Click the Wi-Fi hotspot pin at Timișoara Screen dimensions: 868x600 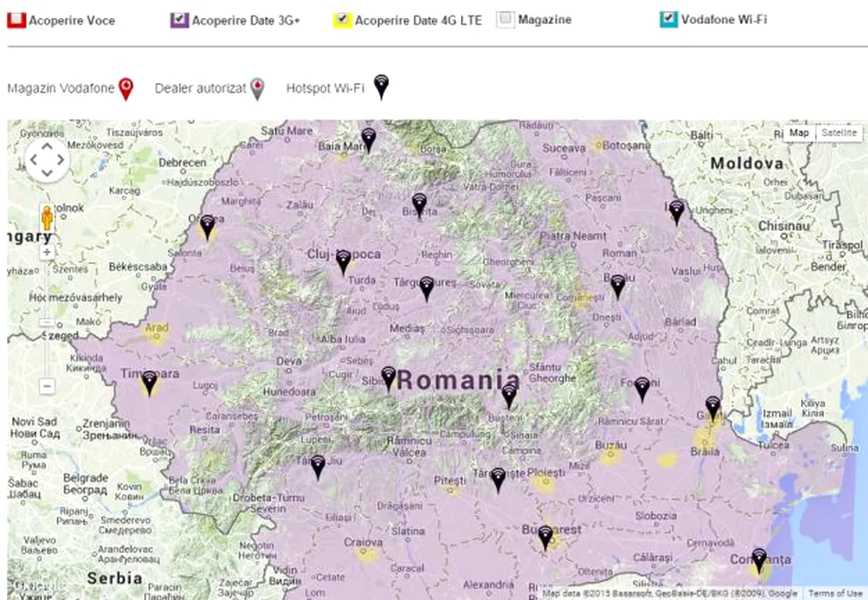coord(150,382)
